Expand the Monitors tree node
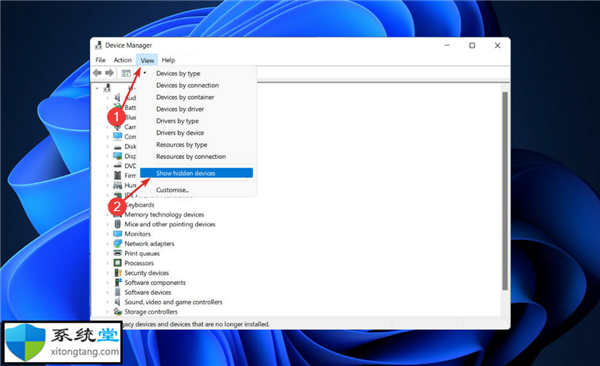Image resolution: width=600 pixels, height=366 pixels. pyautogui.click(x=108, y=234)
